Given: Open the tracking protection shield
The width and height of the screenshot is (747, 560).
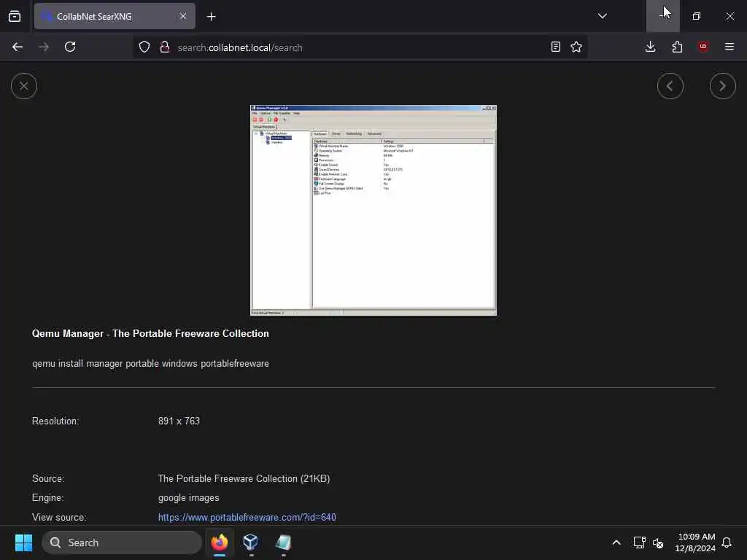Looking at the screenshot, I should pos(144,47).
